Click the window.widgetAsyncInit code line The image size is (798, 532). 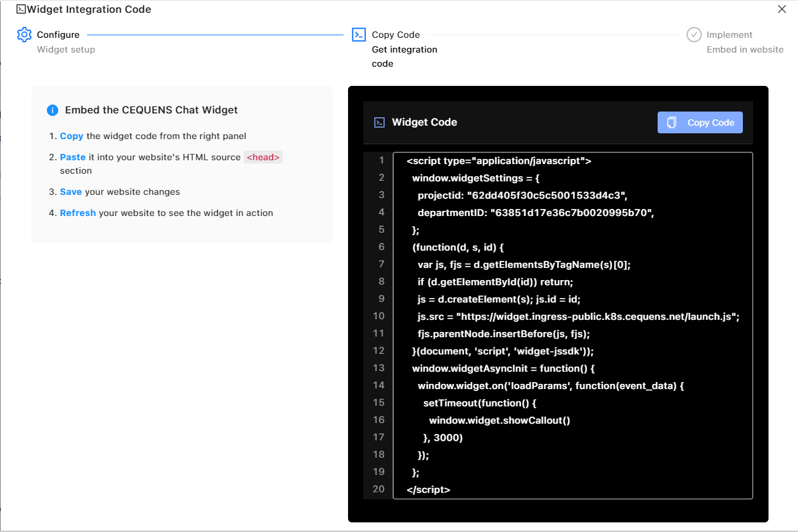coord(504,369)
